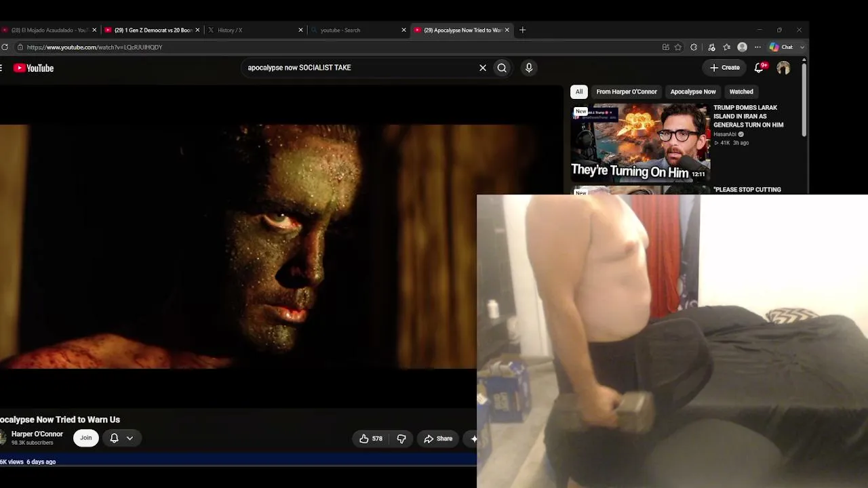The width and height of the screenshot is (868, 488).
Task: Open the Create menu button
Action: 725,68
